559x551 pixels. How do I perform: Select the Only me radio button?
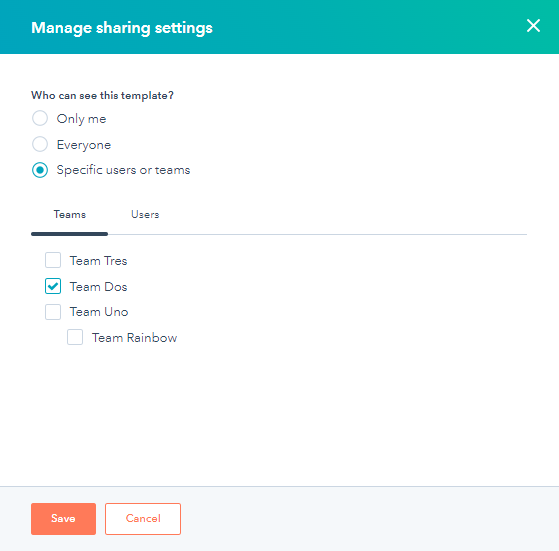click(x=40, y=118)
